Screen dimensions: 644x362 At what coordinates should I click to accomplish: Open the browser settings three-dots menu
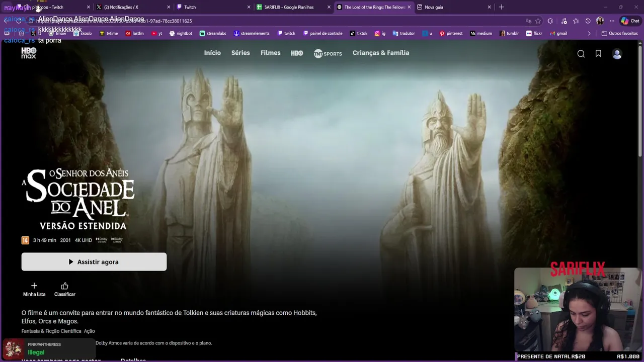click(612, 21)
